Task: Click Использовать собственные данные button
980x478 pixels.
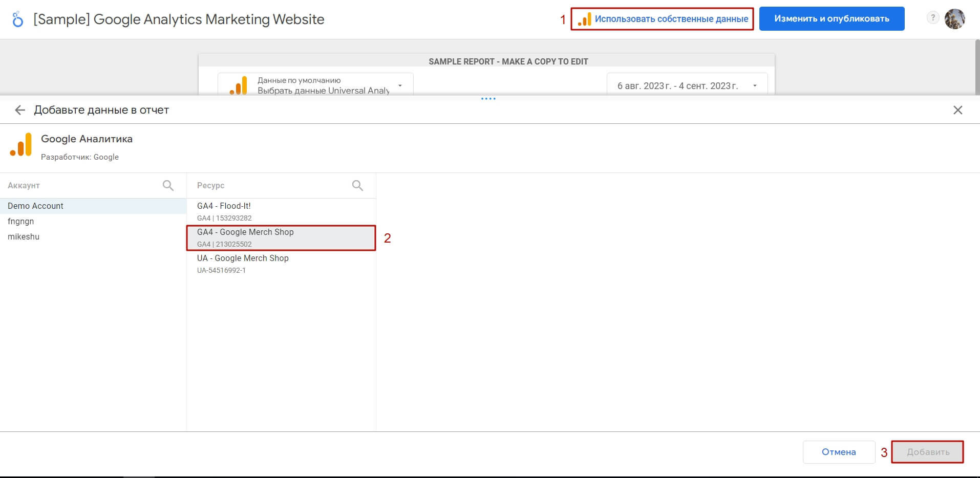Action: 663,19
